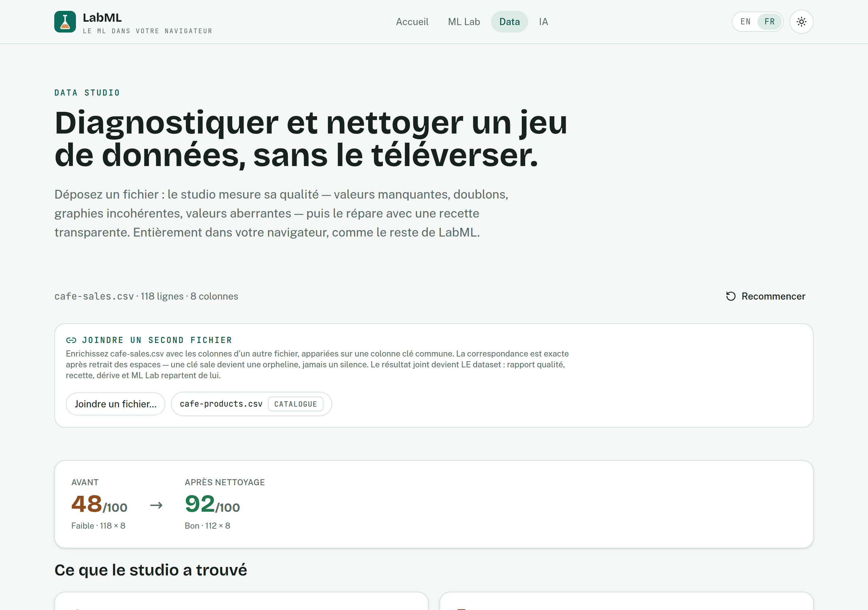
Task: Switch language to EN
Action: pyautogui.click(x=745, y=22)
